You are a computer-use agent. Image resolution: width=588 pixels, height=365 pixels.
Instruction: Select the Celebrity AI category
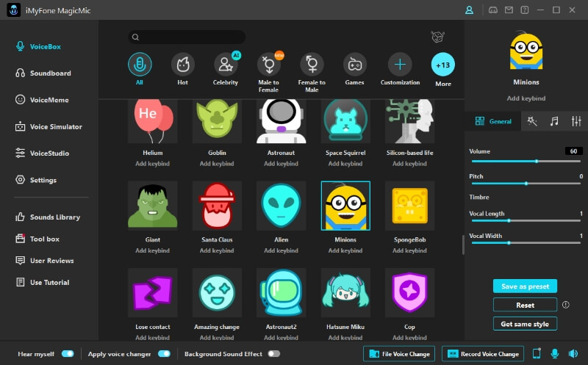tap(226, 68)
